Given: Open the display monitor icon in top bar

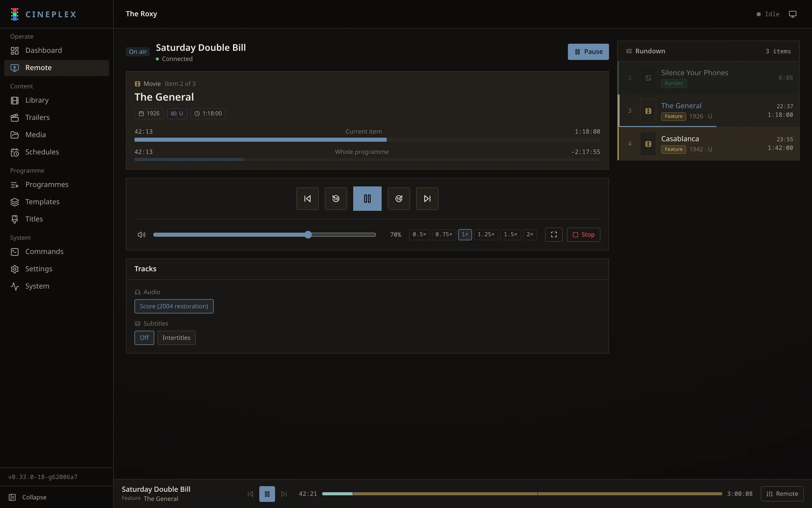Looking at the screenshot, I should pyautogui.click(x=793, y=14).
